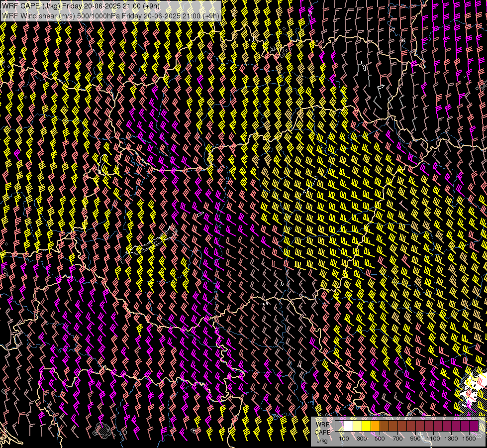The height and width of the screenshot is (448, 487).
Task: Click the WRF CAPE title line
Action: pos(81,6)
